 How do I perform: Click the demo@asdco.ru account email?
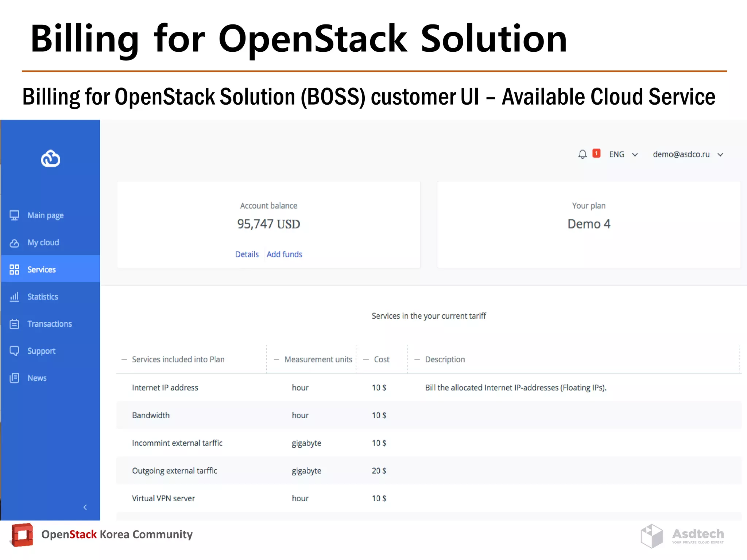(x=681, y=155)
